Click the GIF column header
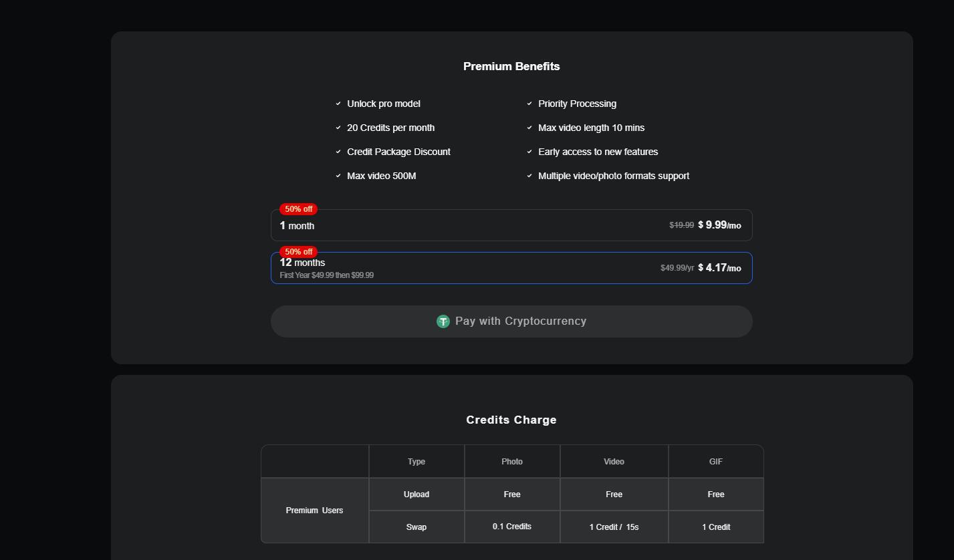The height and width of the screenshot is (560, 954). pos(716,461)
